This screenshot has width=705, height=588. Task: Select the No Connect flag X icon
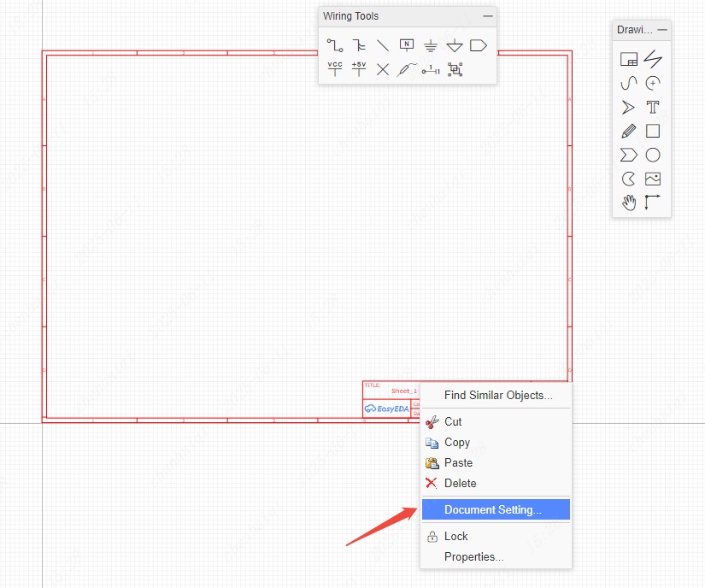coord(383,69)
